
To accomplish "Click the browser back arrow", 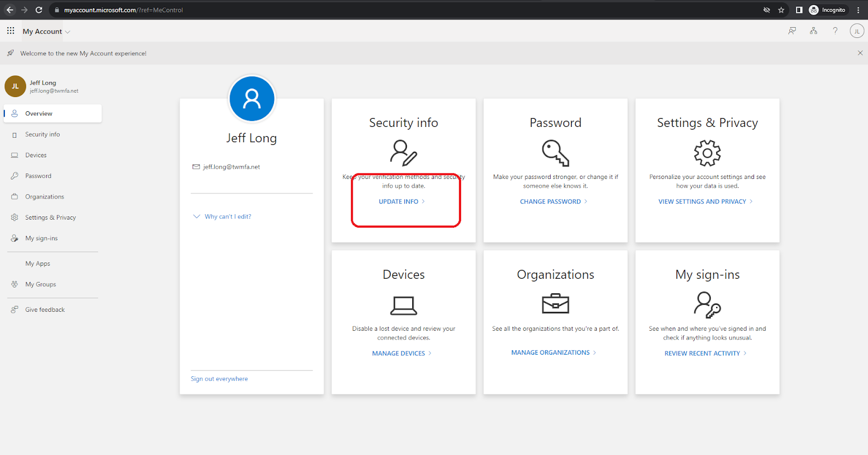I will click(10, 10).
